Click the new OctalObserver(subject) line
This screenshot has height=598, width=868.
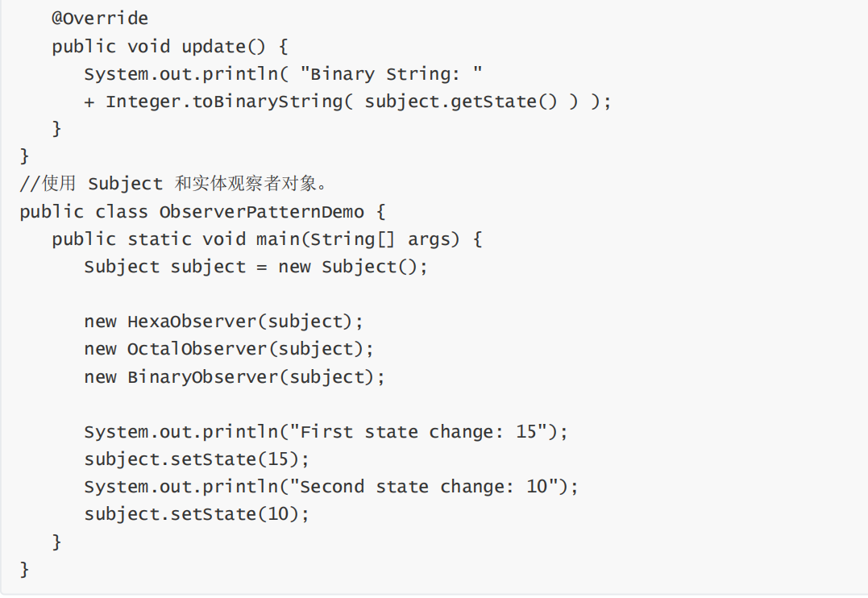[x=229, y=349]
